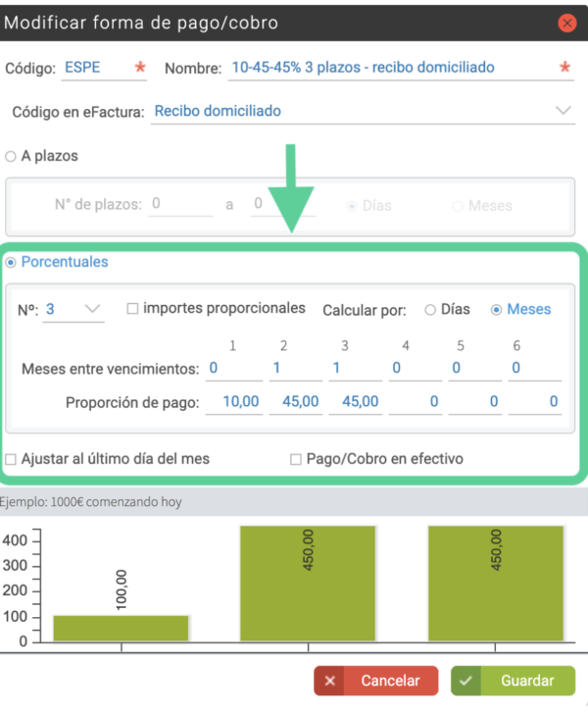Choose Meses under Calcular por
The image size is (588, 715).
point(496,309)
